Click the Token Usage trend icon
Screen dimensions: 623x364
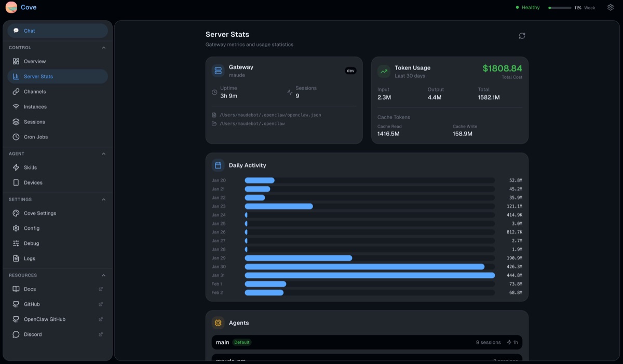pyautogui.click(x=385, y=71)
